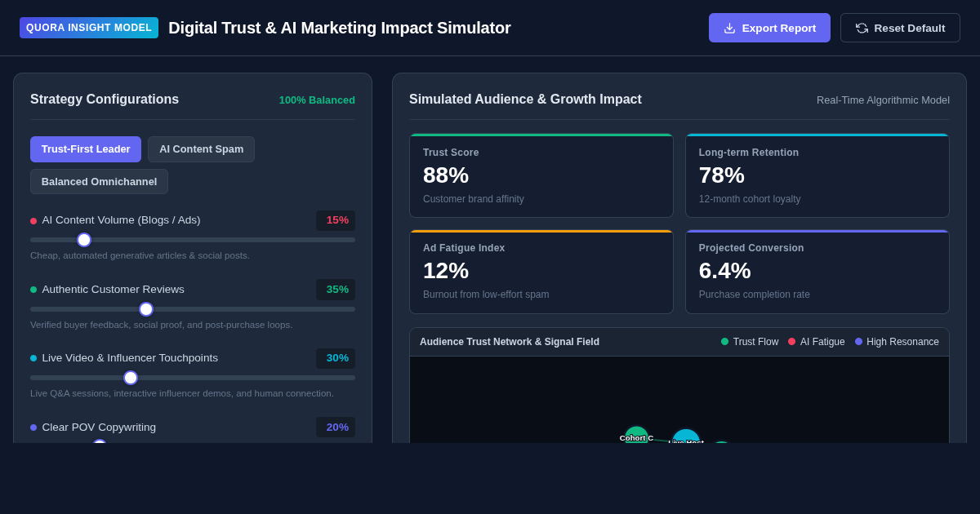Viewport: 980px width, 514px height.
Task: Click the Trust Flow legend dot
Action: 724,342
